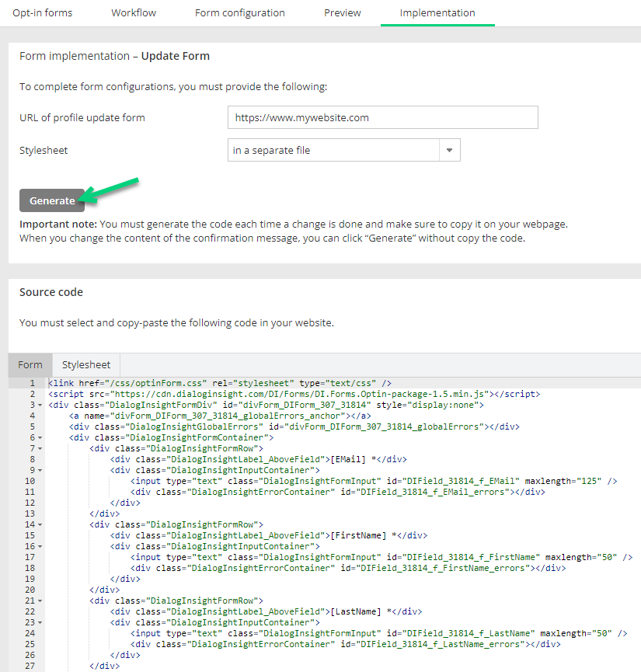Open the Stylesheet dropdown
Image resolution: width=641 pixels, height=672 pixels.
click(x=344, y=150)
